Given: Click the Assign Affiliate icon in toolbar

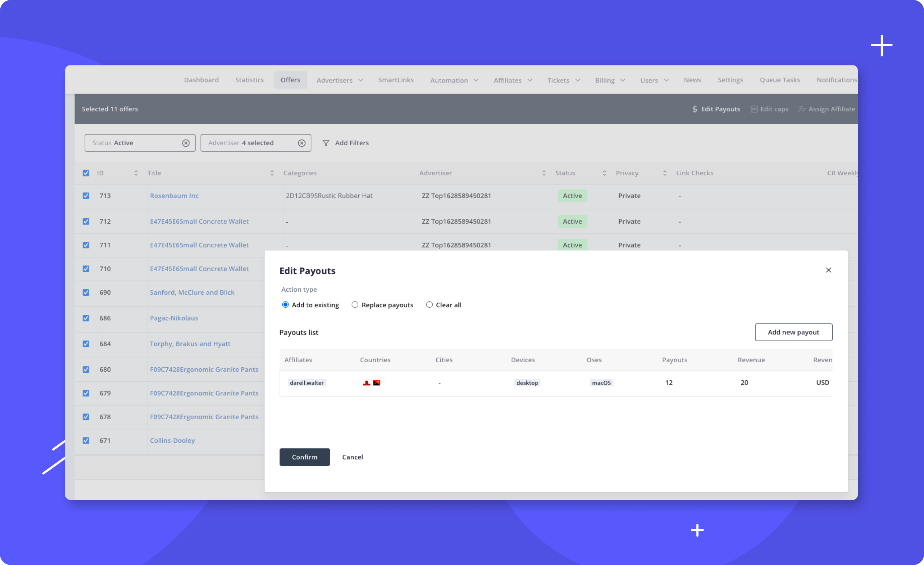Looking at the screenshot, I should tap(802, 109).
